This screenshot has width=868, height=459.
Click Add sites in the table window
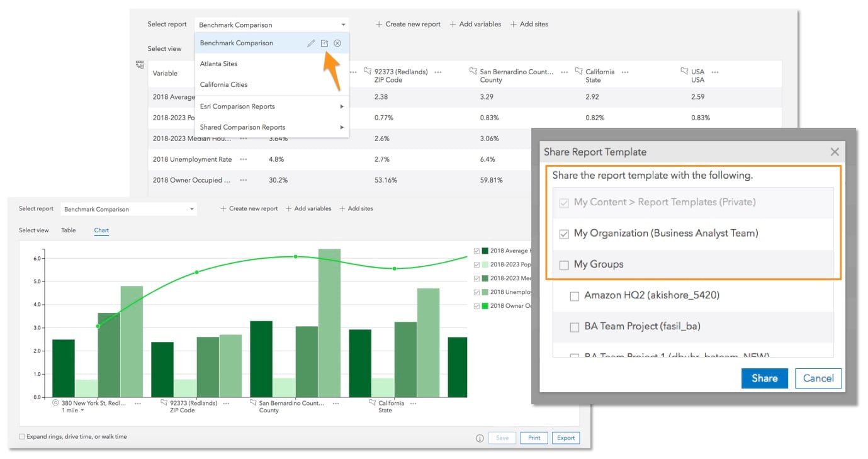pyautogui.click(x=529, y=25)
